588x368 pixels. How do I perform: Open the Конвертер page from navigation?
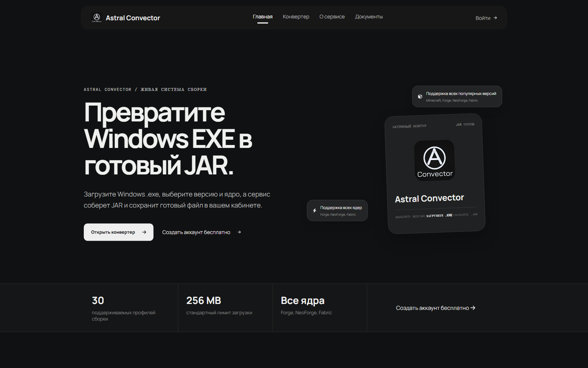click(x=296, y=17)
